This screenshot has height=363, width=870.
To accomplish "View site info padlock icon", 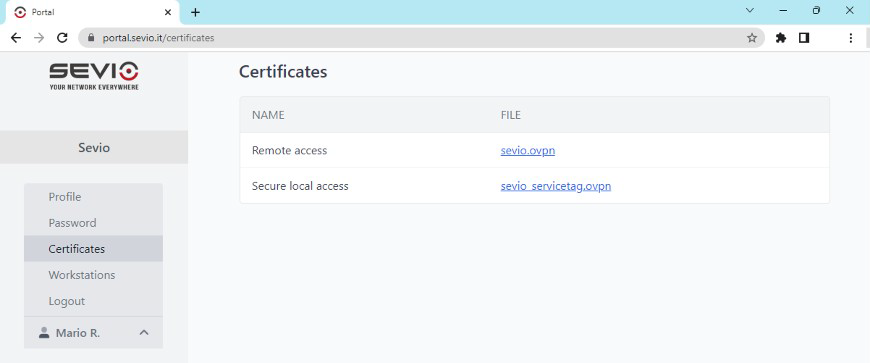I will point(91,38).
